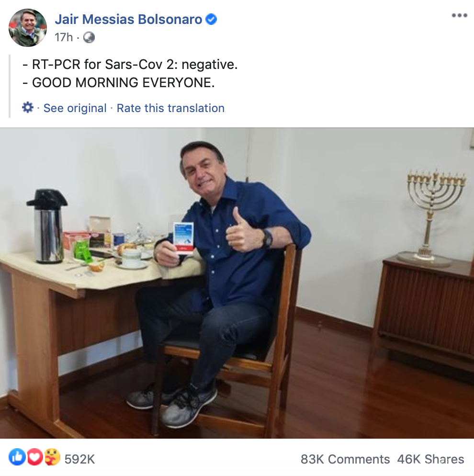Click See original translation link
Image resolution: width=474 pixels, height=476 pixels.
[x=75, y=108]
